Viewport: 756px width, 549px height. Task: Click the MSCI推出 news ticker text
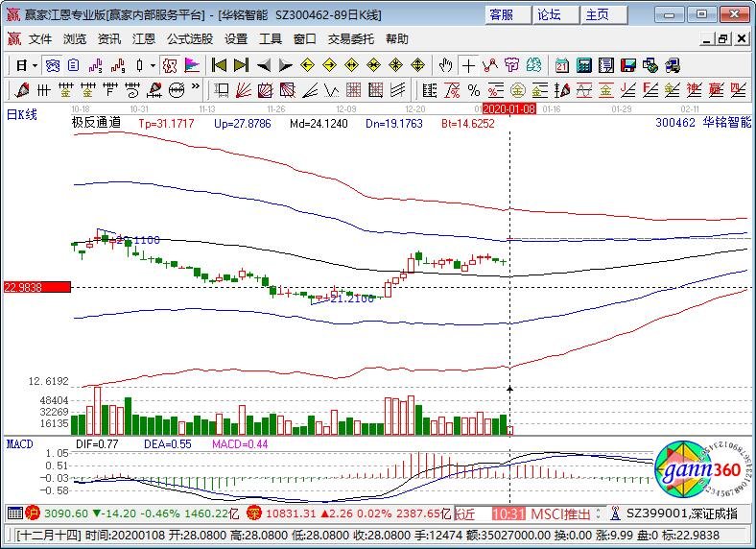click(560, 513)
